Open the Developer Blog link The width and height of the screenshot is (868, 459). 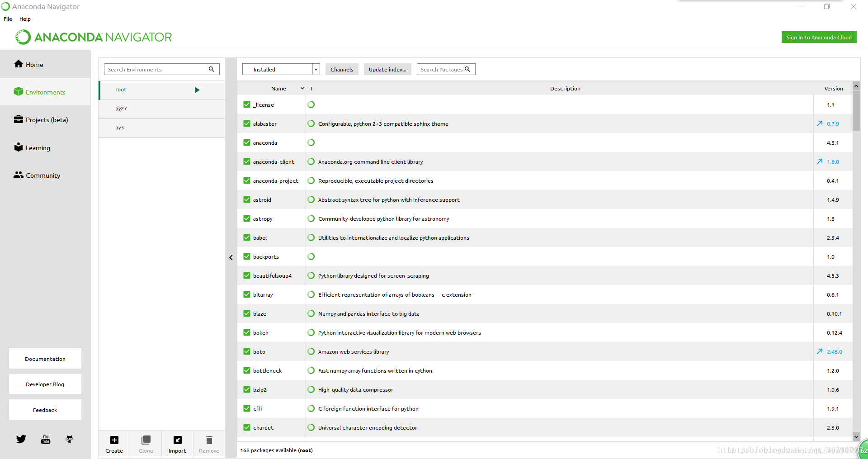[x=45, y=384]
